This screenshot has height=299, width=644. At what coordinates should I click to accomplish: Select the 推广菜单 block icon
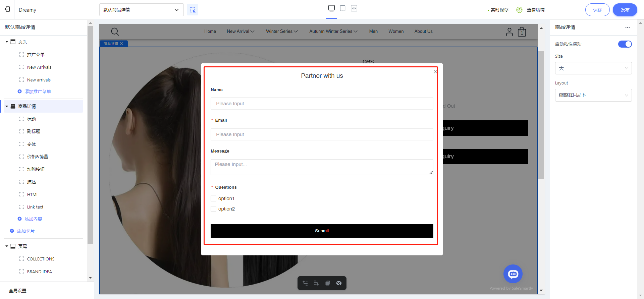(22, 54)
